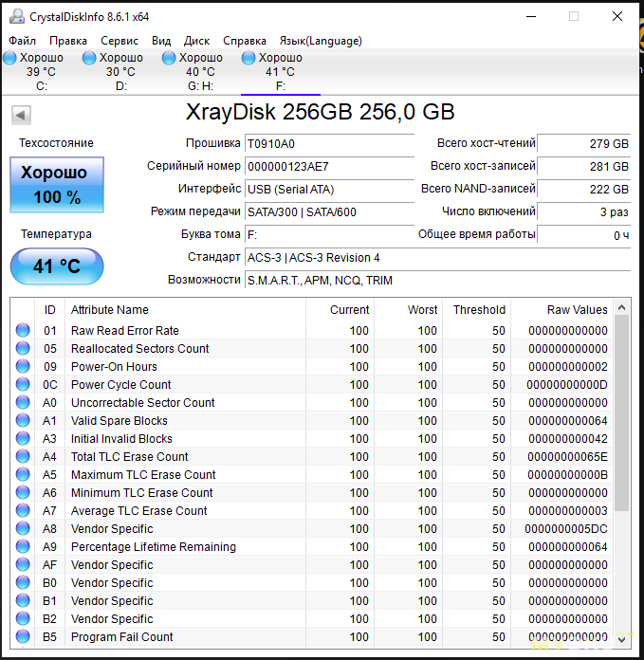Select disk F: status orb at 41 °C
The image size is (644, 660).
(x=248, y=58)
